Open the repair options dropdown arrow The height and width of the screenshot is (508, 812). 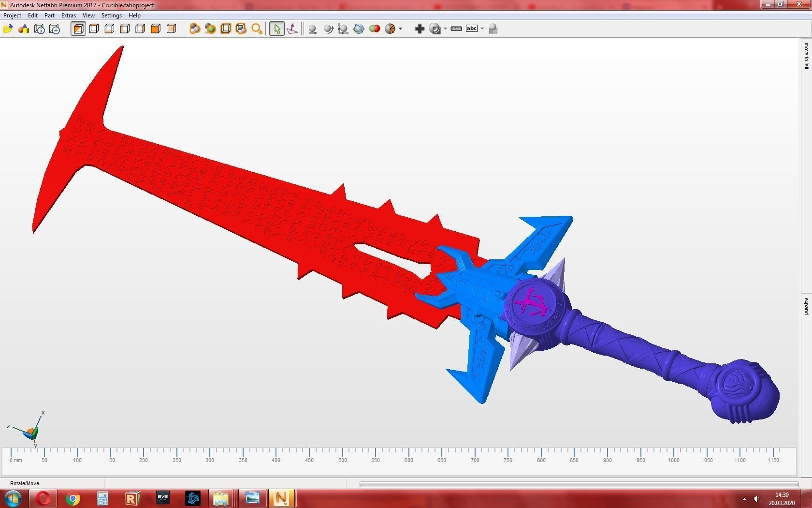point(400,29)
